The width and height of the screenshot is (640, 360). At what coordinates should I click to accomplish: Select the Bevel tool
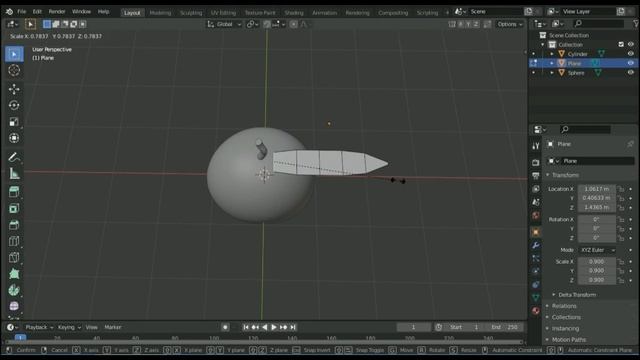tap(14, 225)
